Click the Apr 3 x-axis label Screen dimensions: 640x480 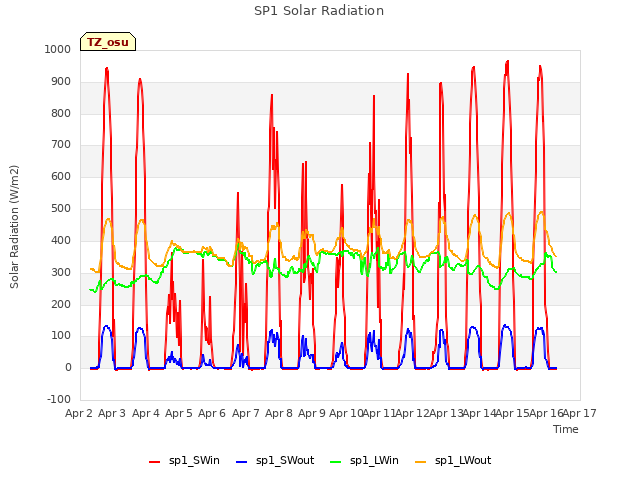coord(112,413)
